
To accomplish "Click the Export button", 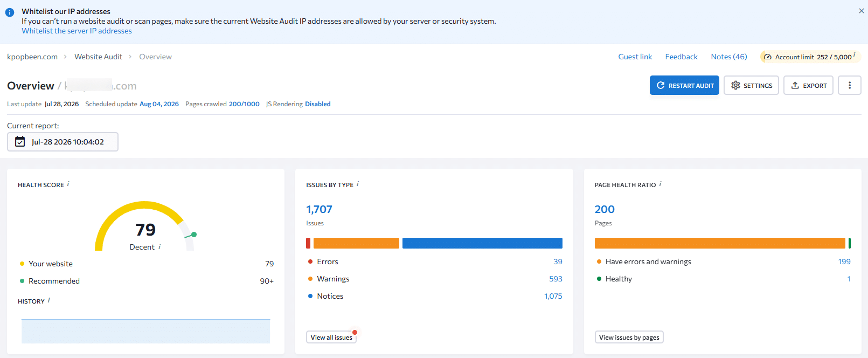I will point(808,85).
